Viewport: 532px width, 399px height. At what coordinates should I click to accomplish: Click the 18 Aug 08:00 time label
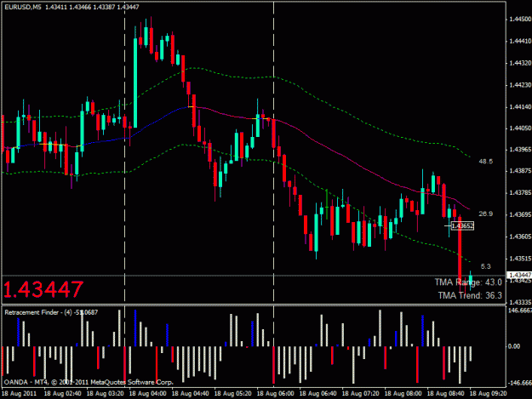coord(403,393)
